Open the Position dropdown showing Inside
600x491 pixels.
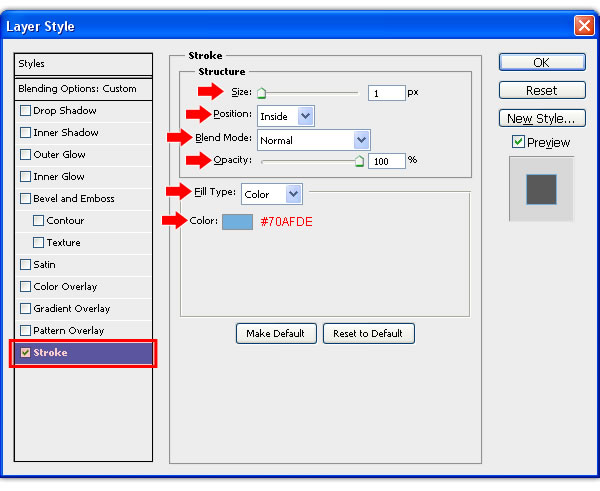[286, 116]
